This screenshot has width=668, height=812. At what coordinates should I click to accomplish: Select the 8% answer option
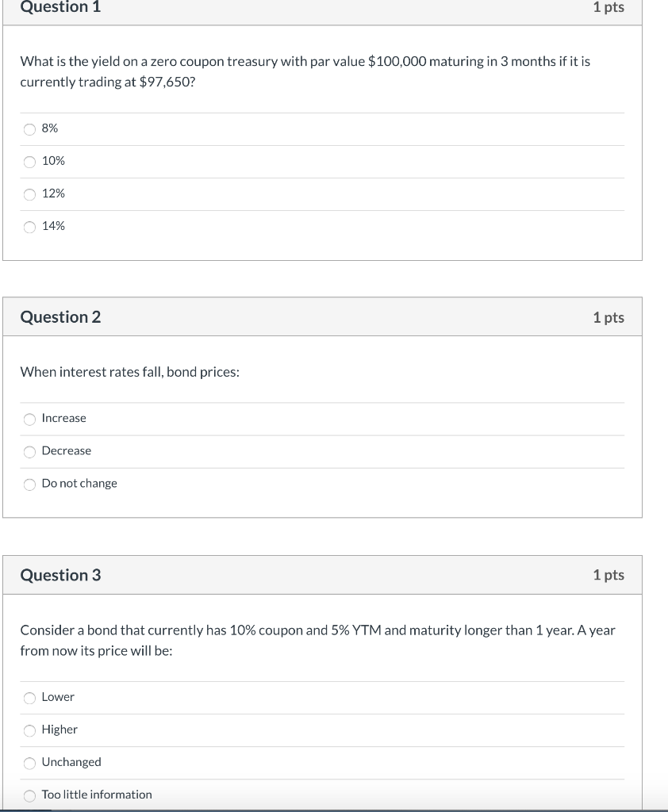pyautogui.click(x=29, y=128)
